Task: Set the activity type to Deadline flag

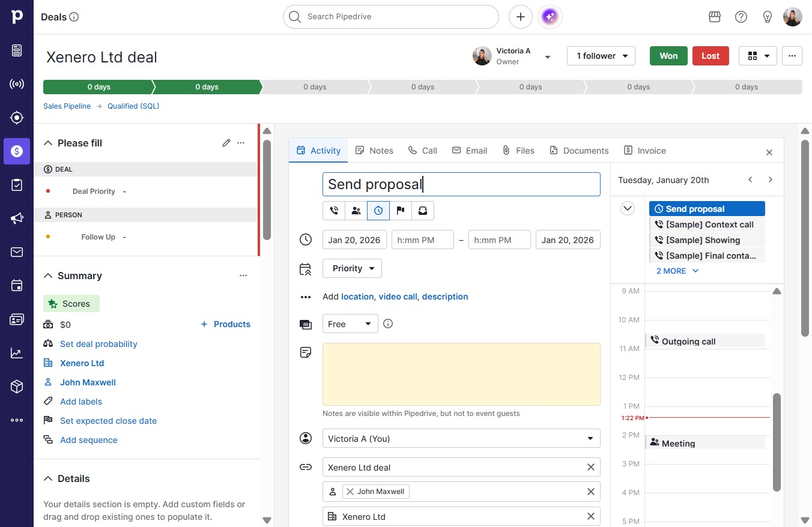Action: coord(401,211)
